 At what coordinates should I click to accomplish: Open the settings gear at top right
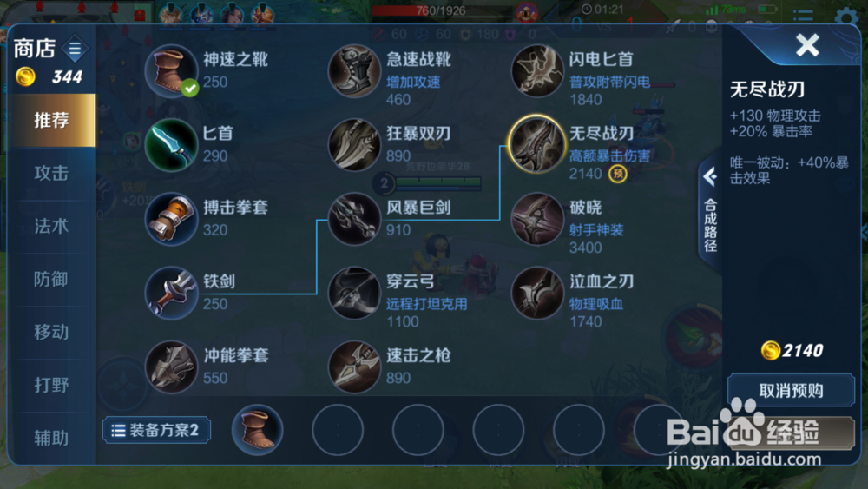click(x=846, y=17)
